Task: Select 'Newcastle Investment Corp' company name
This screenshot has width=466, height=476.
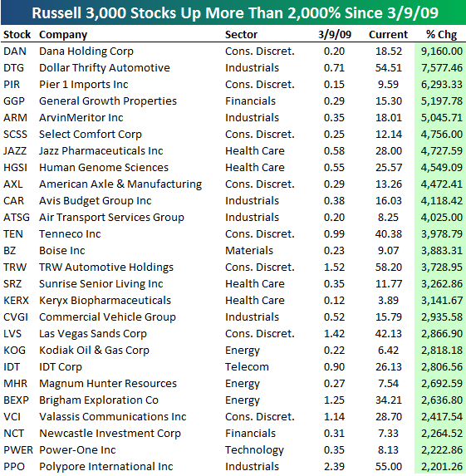Action: point(110,434)
